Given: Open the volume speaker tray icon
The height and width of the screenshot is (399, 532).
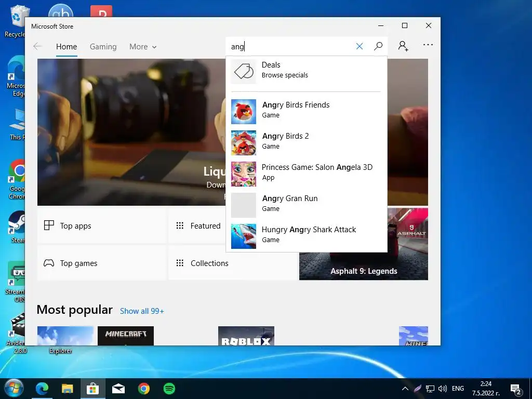Looking at the screenshot, I should click(x=442, y=389).
